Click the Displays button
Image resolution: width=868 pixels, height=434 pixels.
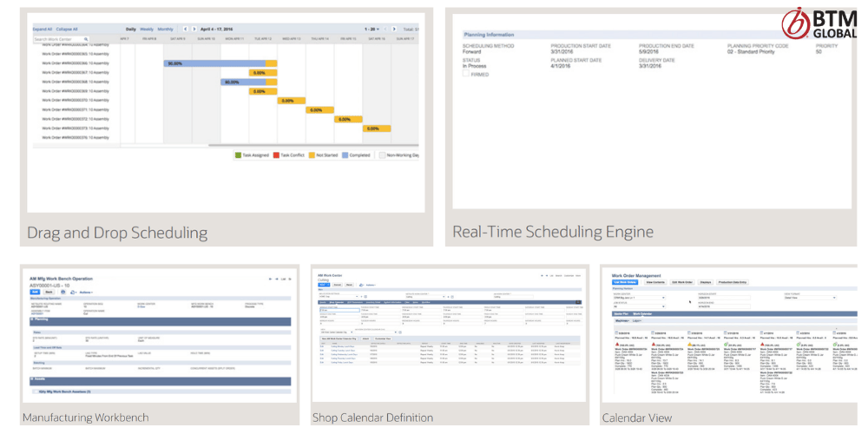coord(705,282)
